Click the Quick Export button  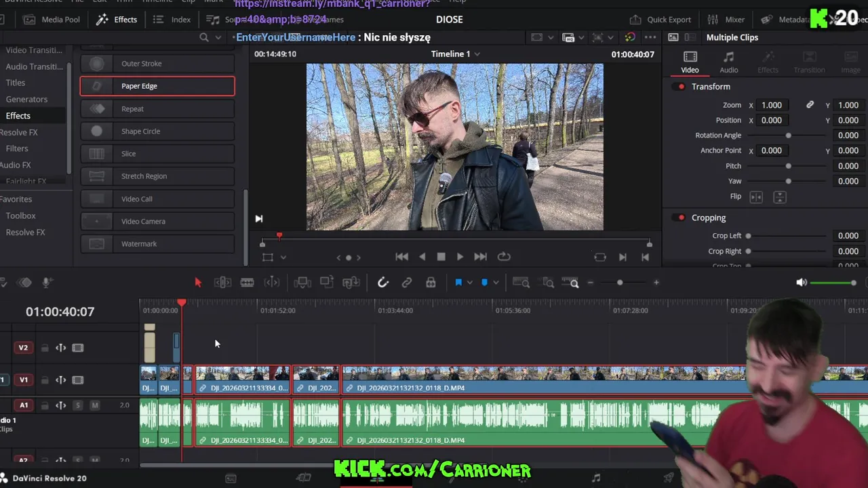[660, 20]
